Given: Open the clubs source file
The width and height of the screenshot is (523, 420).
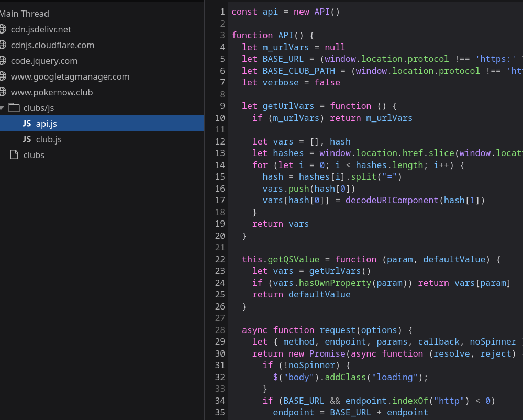Looking at the screenshot, I should click(x=34, y=155).
